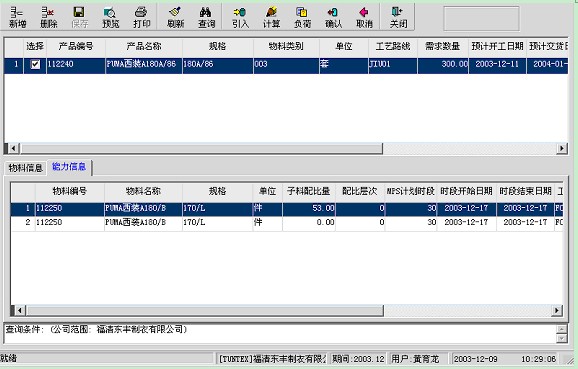Click right arrow of upper grid scrollbar
The width and height of the screenshot is (578, 369).
click(x=561, y=149)
